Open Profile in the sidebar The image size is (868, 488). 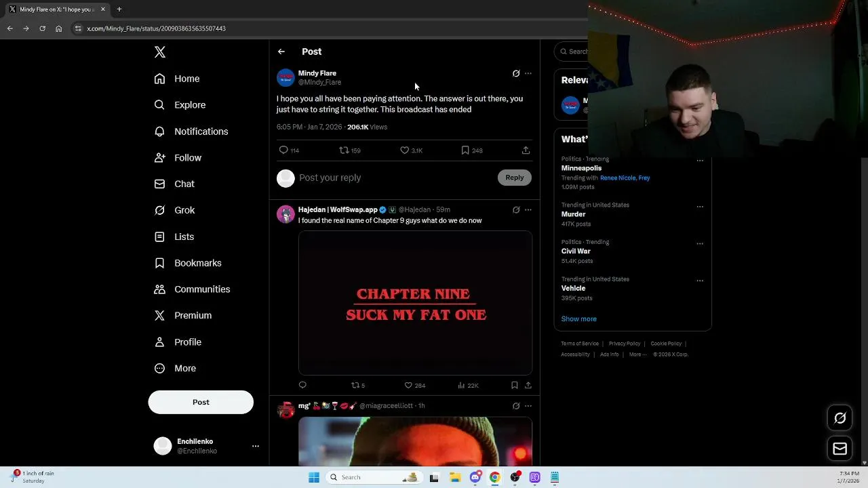178,342
